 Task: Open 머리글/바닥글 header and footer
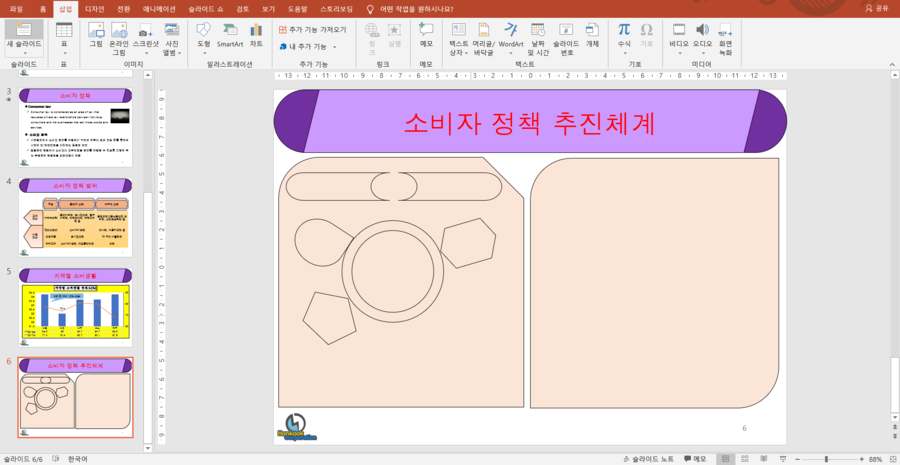(484, 38)
